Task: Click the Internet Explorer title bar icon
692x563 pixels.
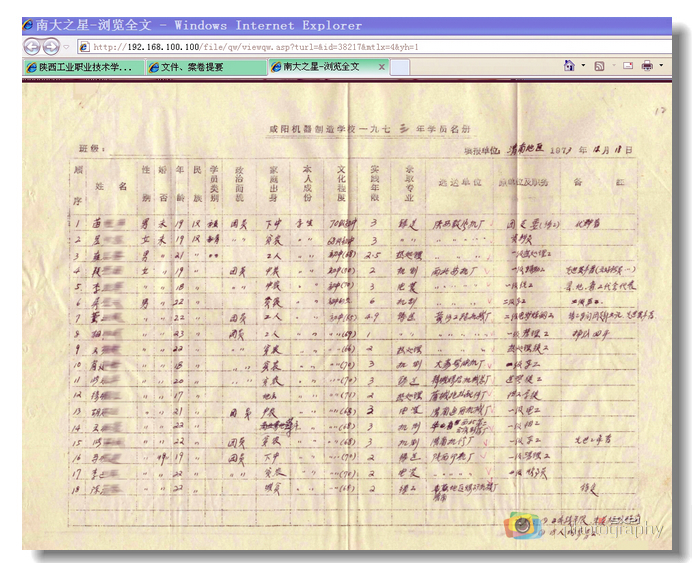Action: click(x=29, y=25)
